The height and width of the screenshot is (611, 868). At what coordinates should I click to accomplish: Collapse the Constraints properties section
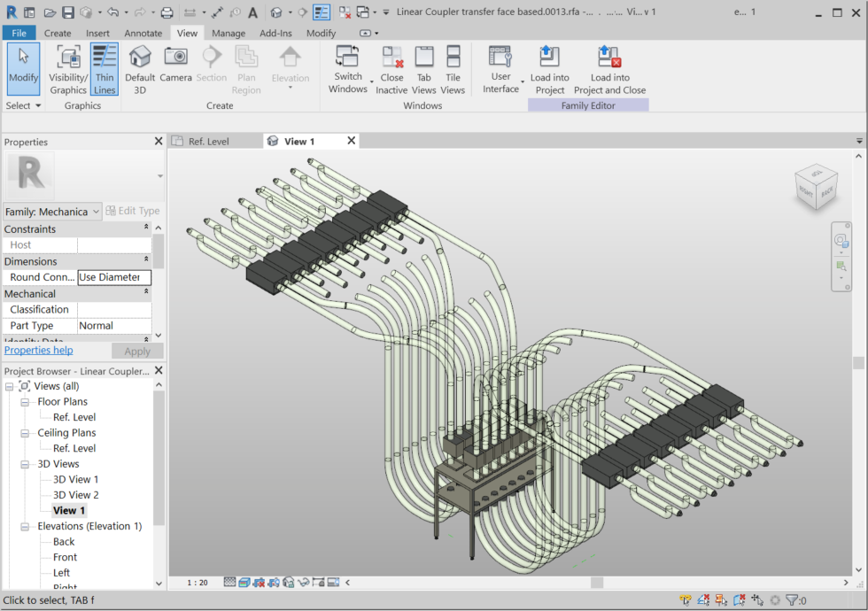pyautogui.click(x=146, y=228)
